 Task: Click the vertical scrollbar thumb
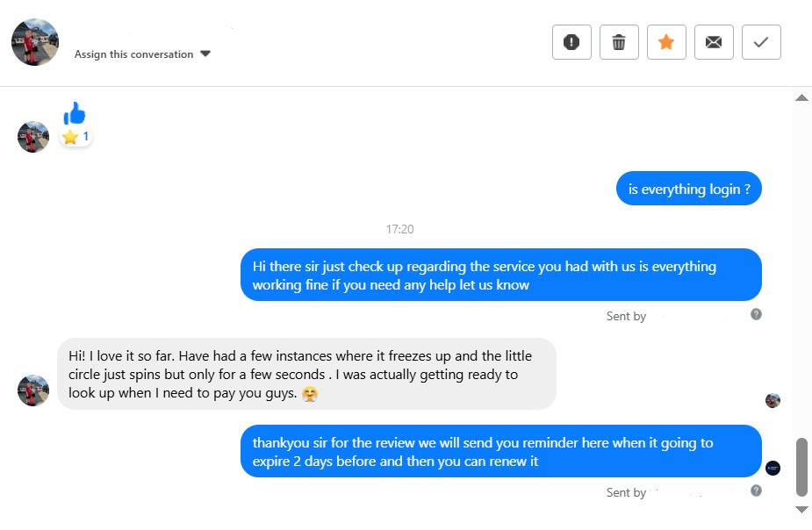(x=801, y=467)
